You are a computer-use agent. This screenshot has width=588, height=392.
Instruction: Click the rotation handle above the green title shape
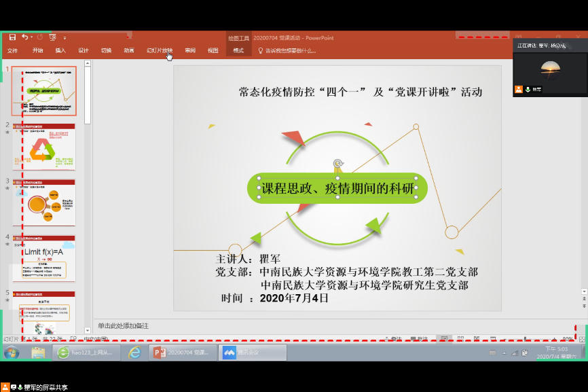coord(337,163)
